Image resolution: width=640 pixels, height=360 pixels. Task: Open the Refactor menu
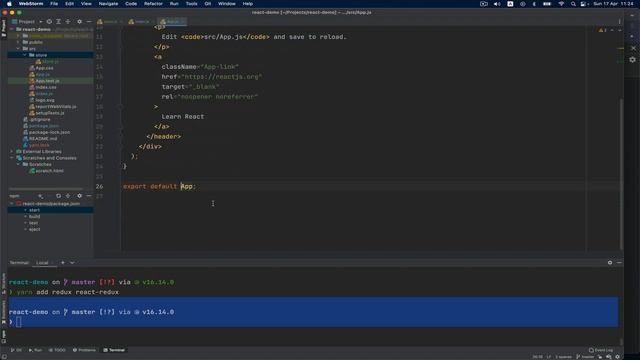153,4
